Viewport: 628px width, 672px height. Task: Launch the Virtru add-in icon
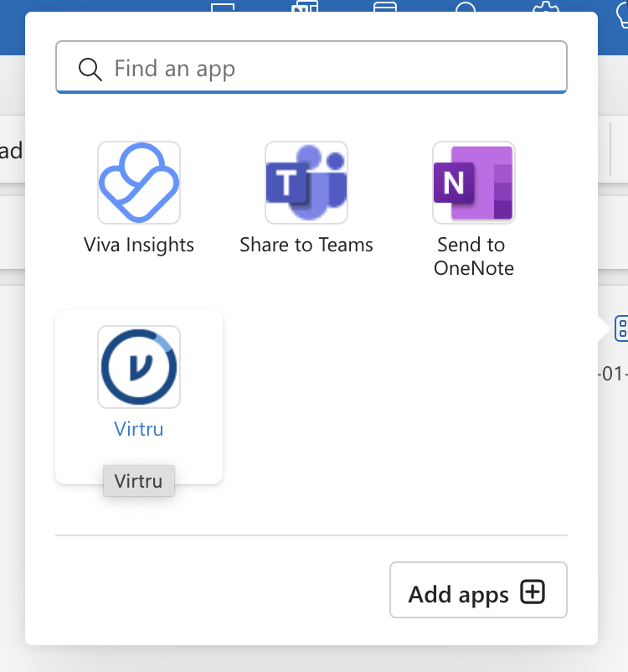(x=139, y=367)
